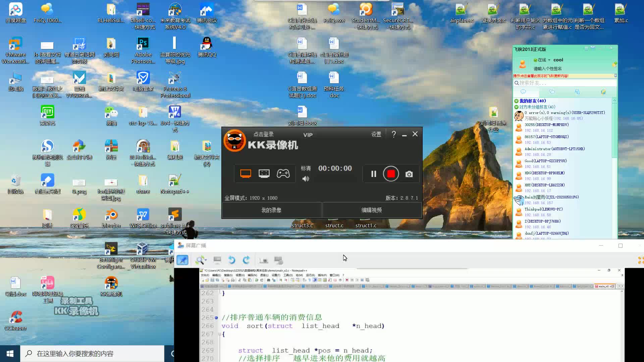This screenshot has height=362, width=644.
Task: Select the magnifier tool in 屏幕广播 toolbar
Action: click(201, 260)
